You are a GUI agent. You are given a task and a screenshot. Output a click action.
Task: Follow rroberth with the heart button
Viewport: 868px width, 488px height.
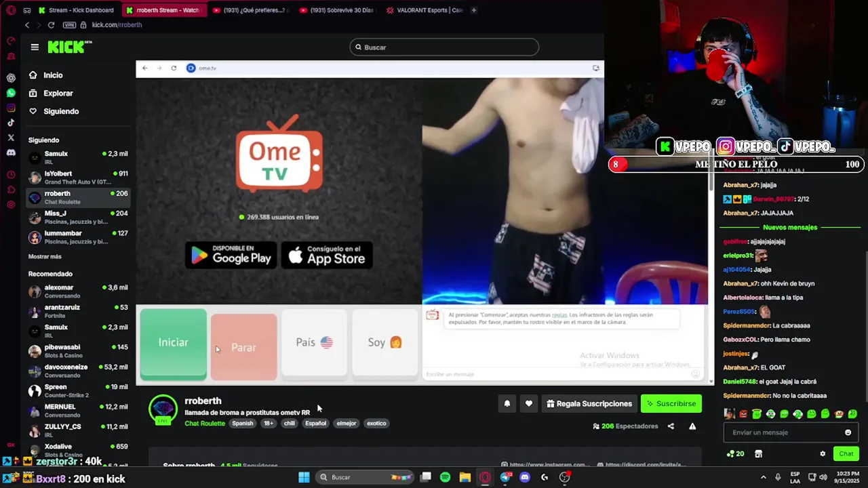[529, 404]
